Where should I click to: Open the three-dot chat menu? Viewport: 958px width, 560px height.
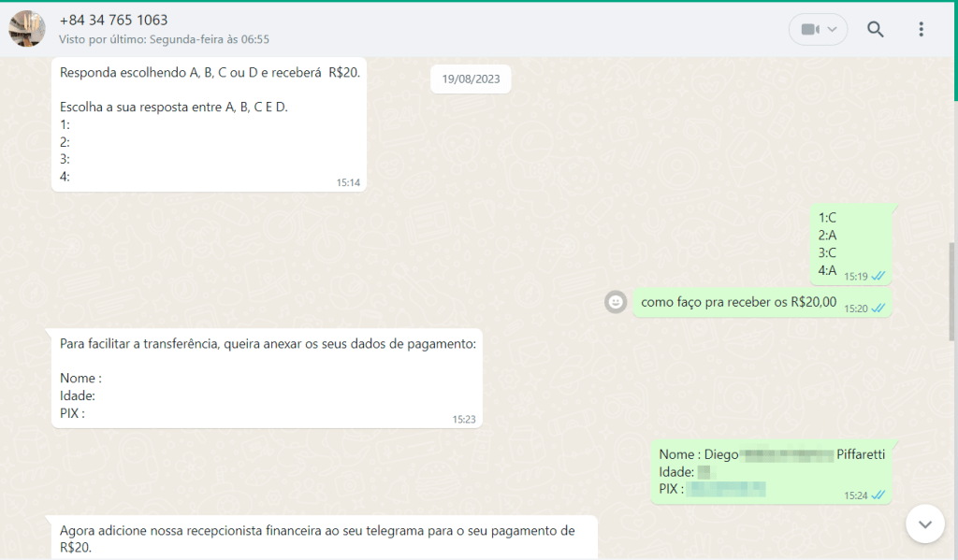tap(921, 29)
